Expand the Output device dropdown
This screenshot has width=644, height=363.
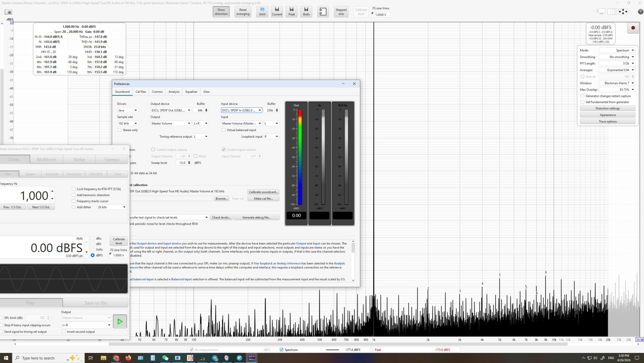tap(171, 110)
